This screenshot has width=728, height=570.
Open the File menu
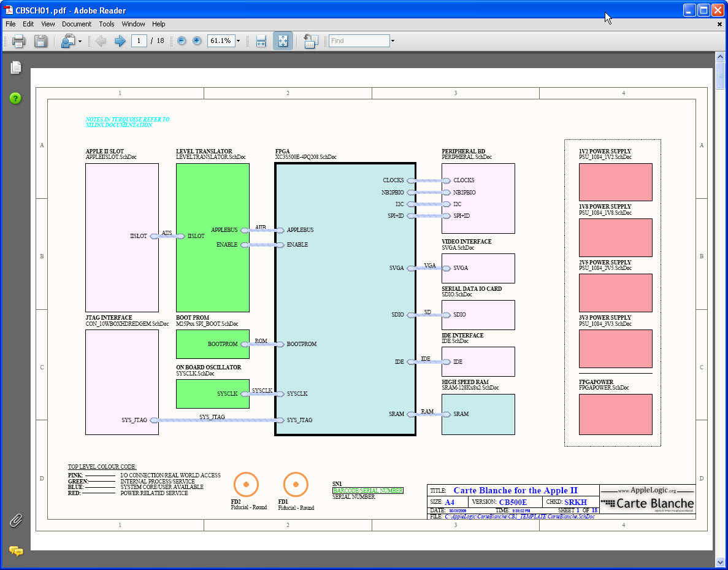pos(10,24)
